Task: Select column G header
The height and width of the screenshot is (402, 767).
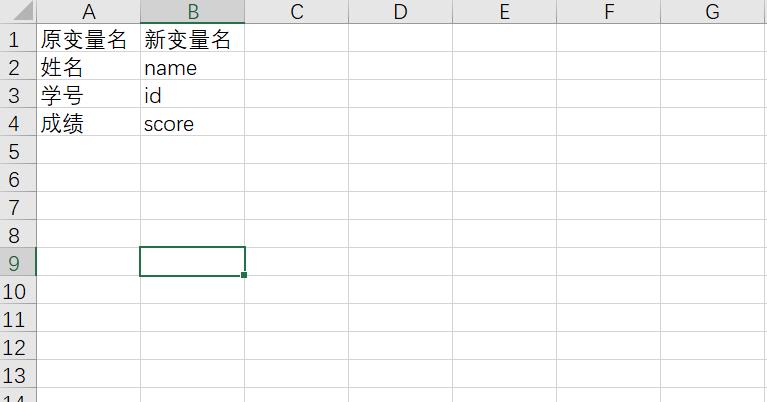Action: click(713, 11)
